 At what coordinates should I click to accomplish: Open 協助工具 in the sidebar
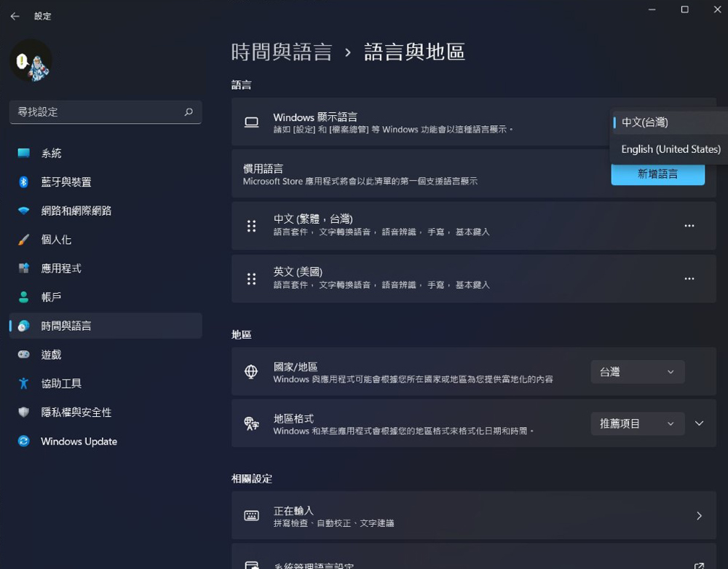(106, 384)
